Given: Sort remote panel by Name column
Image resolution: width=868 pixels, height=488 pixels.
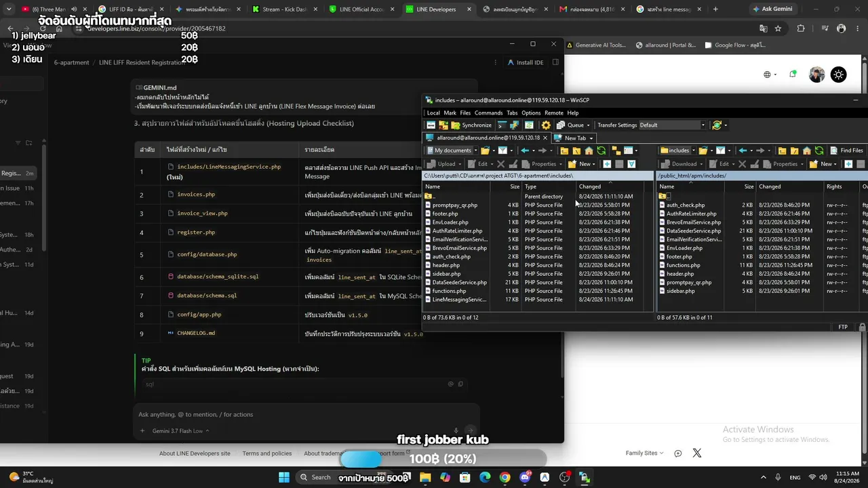Looking at the screenshot, I should pos(692,186).
